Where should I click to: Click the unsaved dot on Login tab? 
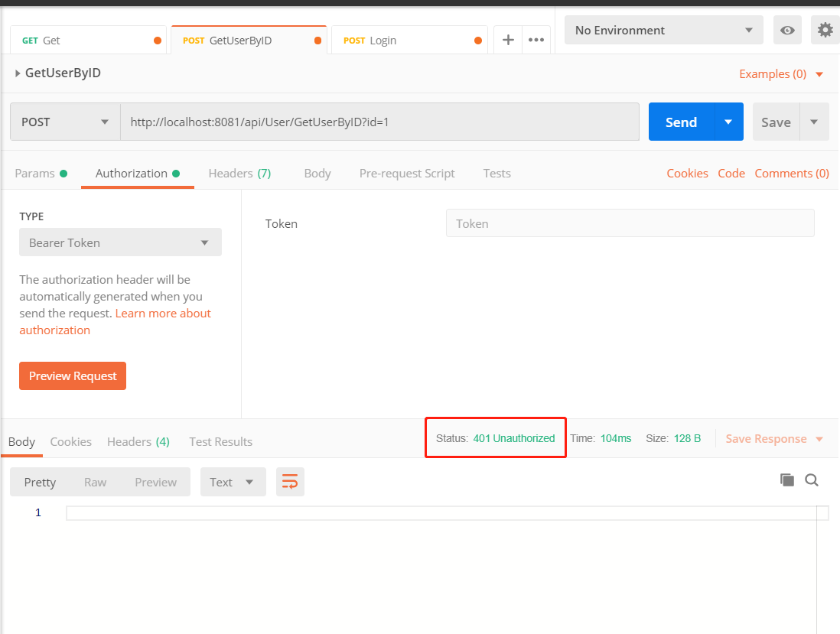coord(478,41)
